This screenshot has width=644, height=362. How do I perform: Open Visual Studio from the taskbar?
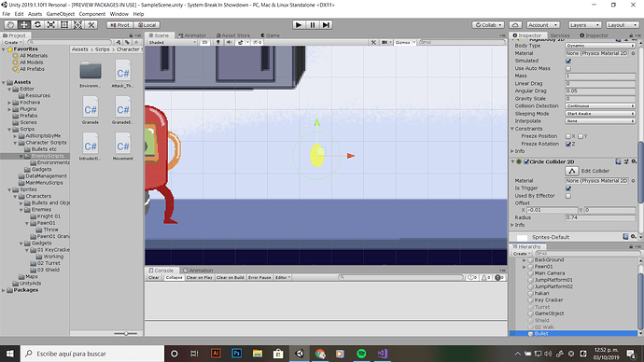pos(383,354)
